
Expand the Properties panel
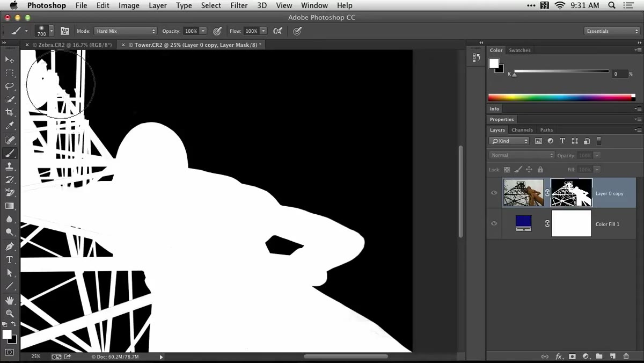point(502,119)
